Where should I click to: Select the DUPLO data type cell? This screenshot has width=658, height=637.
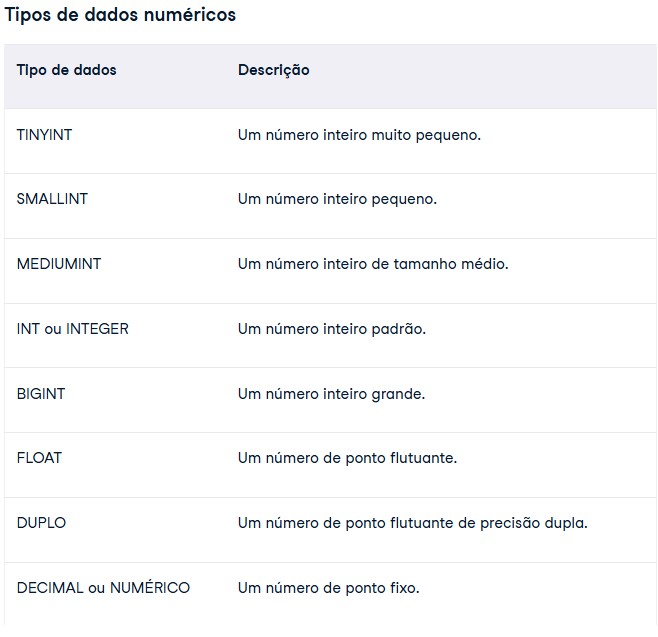(x=42, y=523)
